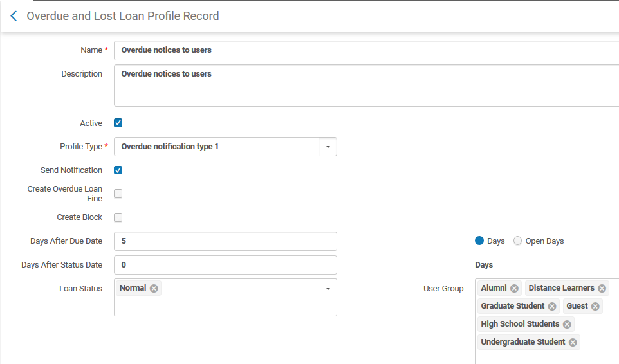Enable Create Overdue Loan Fine
The image size is (619, 364).
point(118,194)
